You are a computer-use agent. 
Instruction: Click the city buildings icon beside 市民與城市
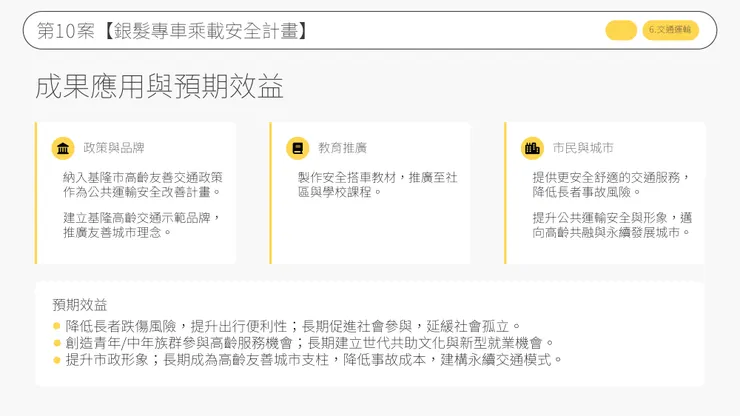[532, 148]
